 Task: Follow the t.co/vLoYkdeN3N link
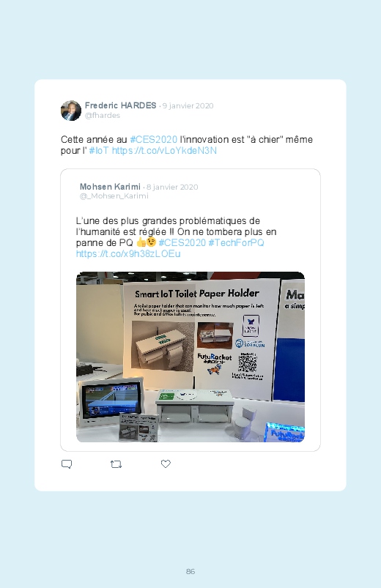coord(164,150)
